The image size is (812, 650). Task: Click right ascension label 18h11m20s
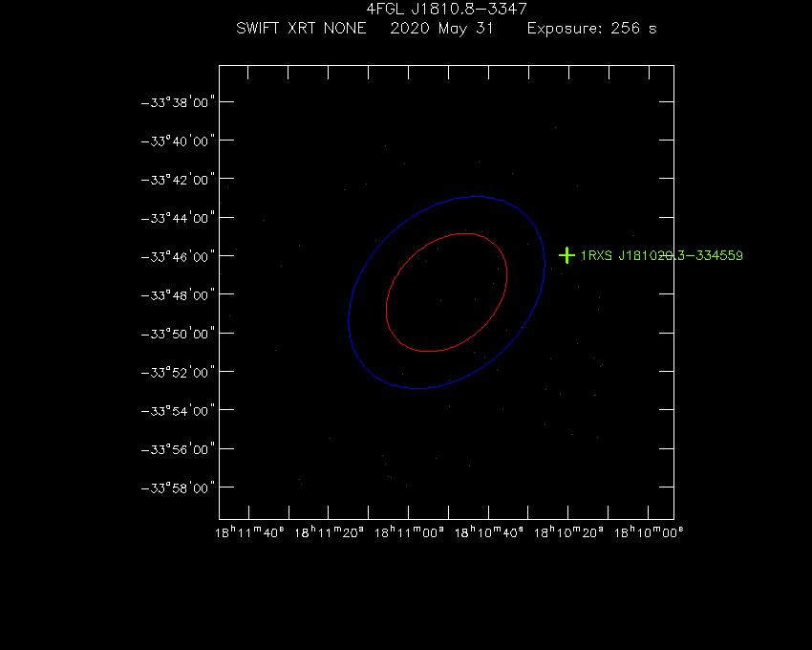[330, 532]
